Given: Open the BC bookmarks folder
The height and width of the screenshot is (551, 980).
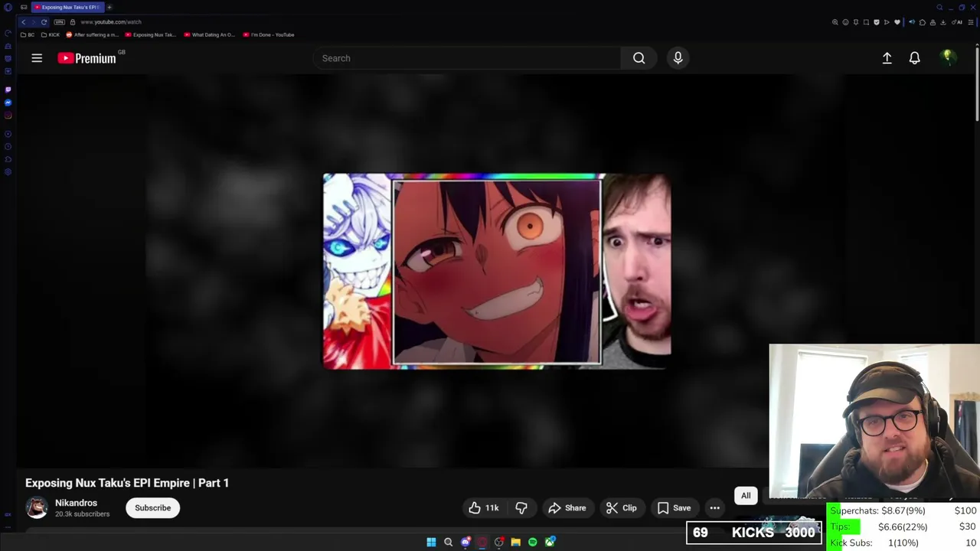Looking at the screenshot, I should click(28, 34).
